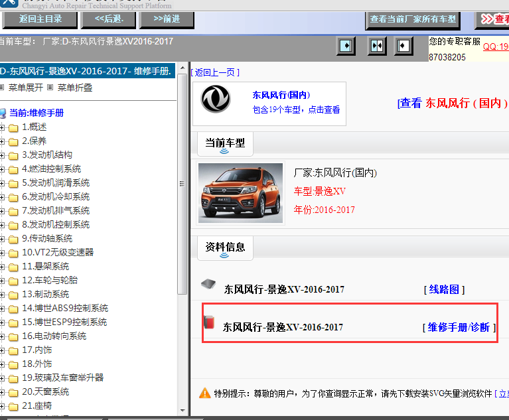509x420 pixels.
Task: Click the red book icon beside 维修手册 entry
Action: point(209,322)
